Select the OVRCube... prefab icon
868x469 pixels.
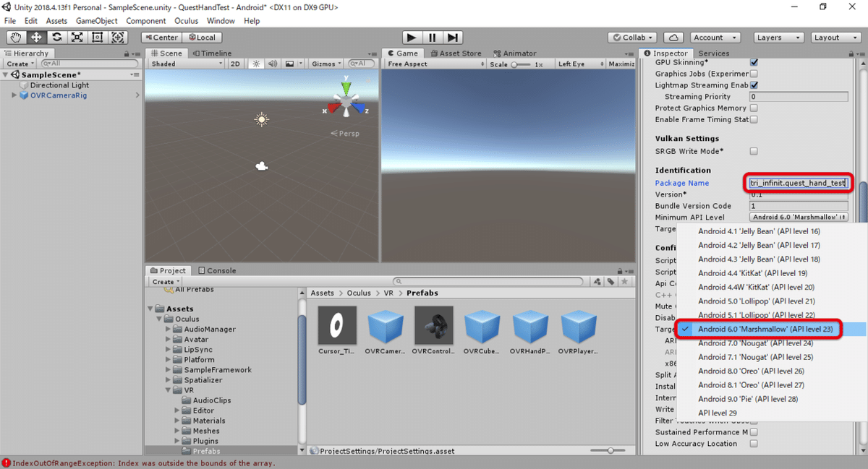point(482,327)
